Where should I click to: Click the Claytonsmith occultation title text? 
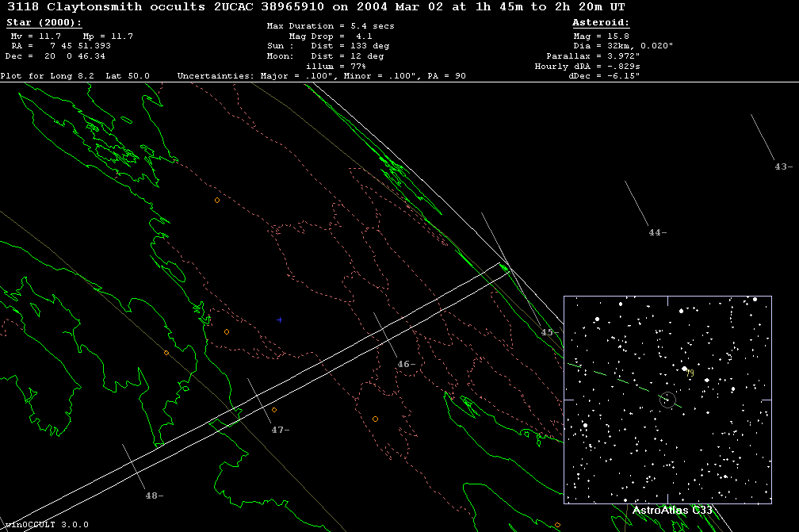318,6
